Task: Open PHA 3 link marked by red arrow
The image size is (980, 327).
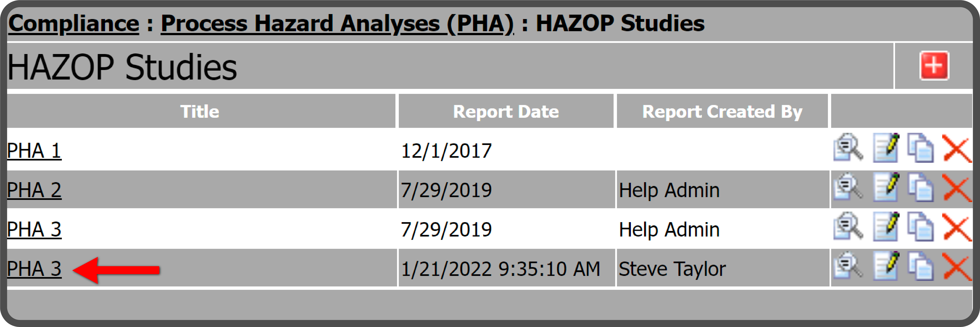Action: coord(34,269)
